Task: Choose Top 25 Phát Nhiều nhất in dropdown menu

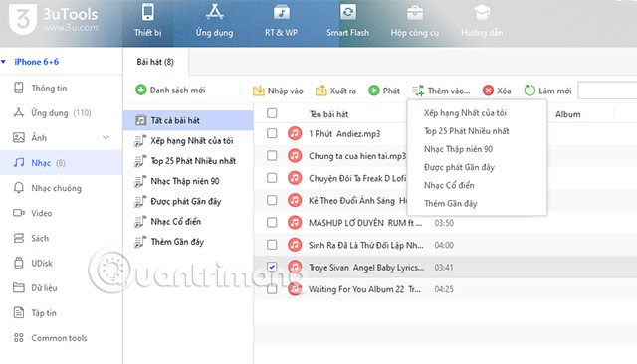Action: pos(477,131)
